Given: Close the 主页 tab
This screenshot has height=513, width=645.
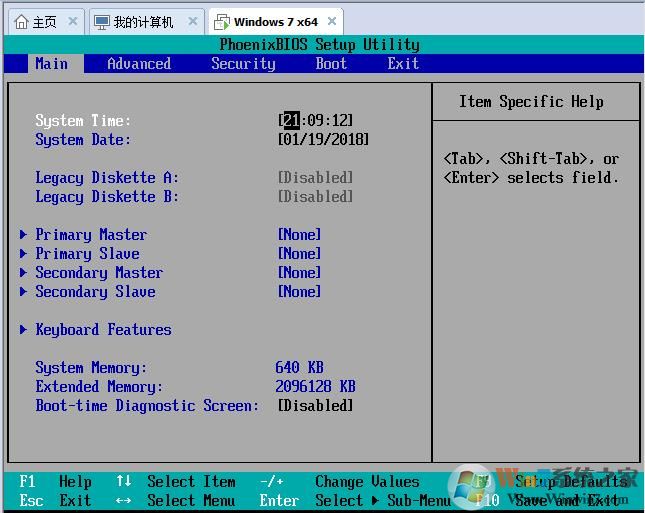Looking at the screenshot, I should tap(72, 22).
